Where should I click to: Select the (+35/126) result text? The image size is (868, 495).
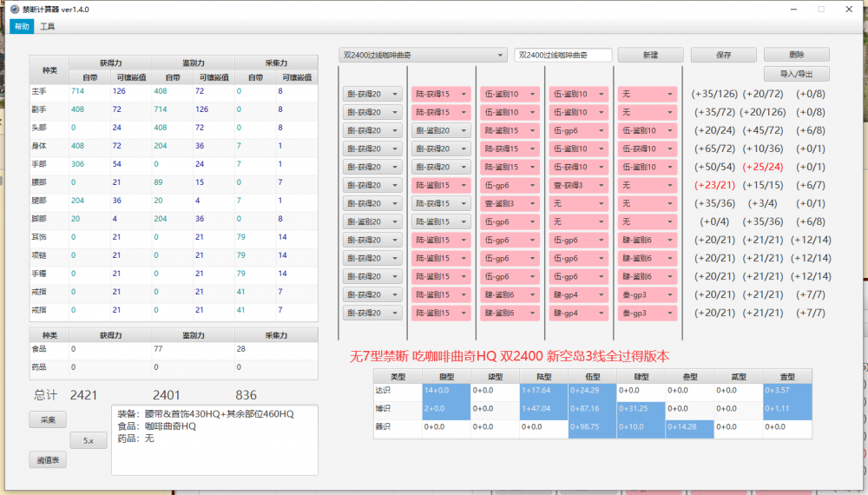coord(714,94)
